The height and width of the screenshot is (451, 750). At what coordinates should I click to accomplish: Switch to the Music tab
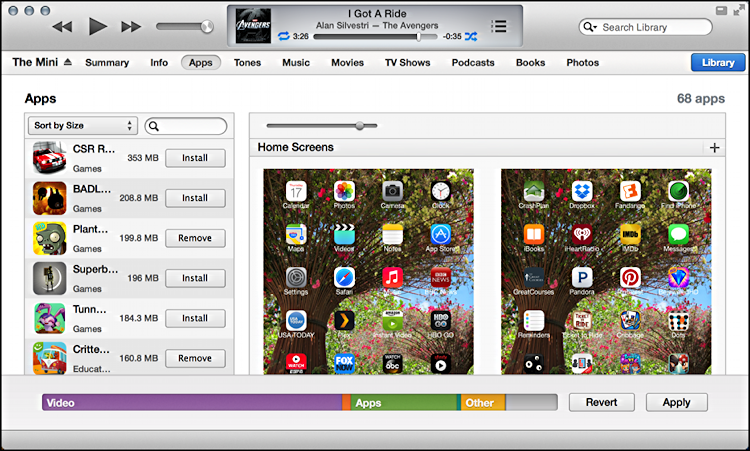tap(296, 63)
